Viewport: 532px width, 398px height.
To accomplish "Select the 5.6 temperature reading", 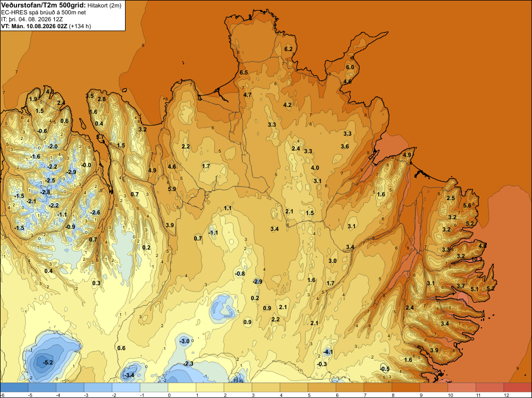I will [x=467, y=205].
